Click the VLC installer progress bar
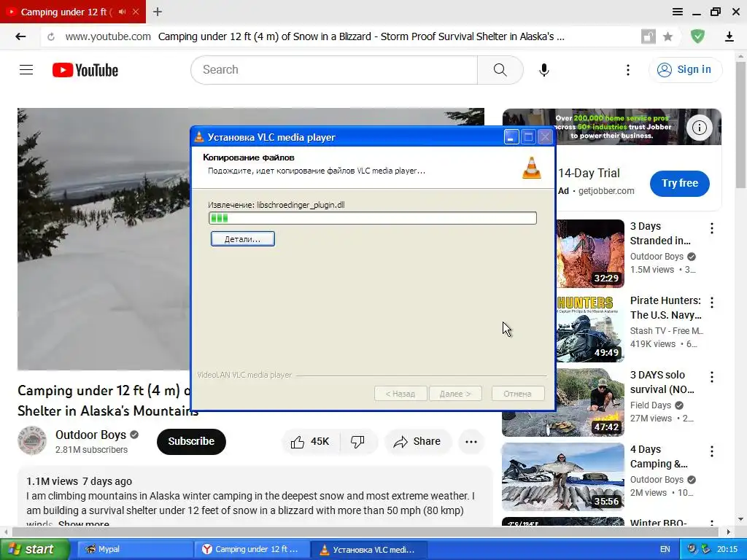Viewport: 747px width, 560px height. click(x=373, y=218)
